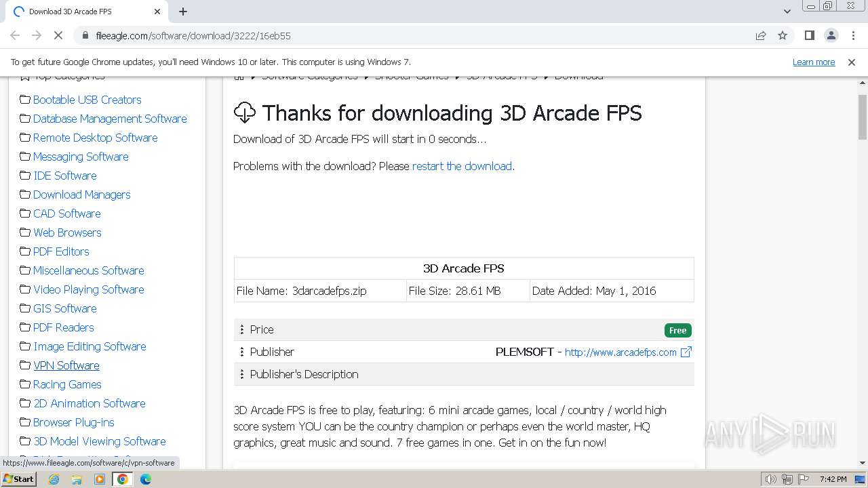Screen dimensions: 868x488
Task: Click the Chrome forward arrow
Action: click(x=37, y=35)
